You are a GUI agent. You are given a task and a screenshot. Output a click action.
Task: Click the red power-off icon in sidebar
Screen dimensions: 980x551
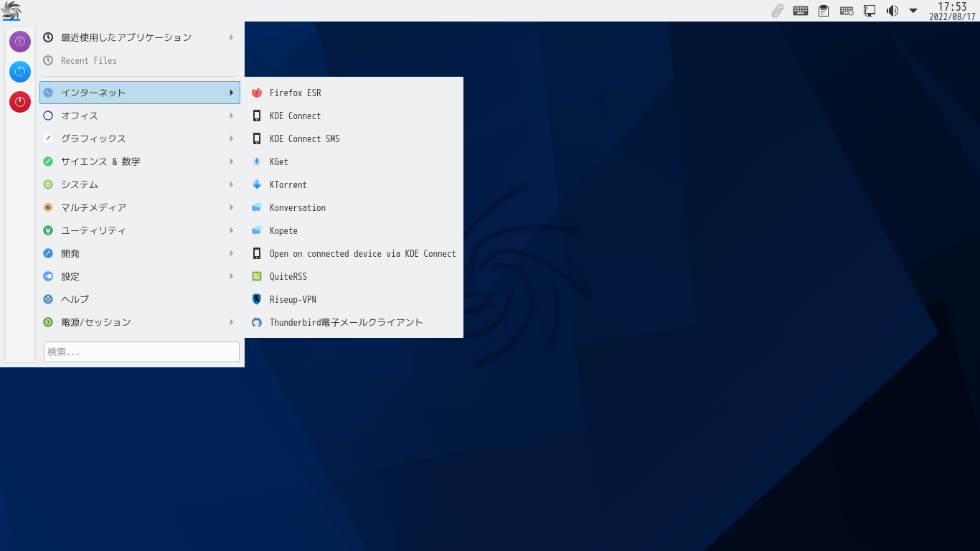point(20,102)
